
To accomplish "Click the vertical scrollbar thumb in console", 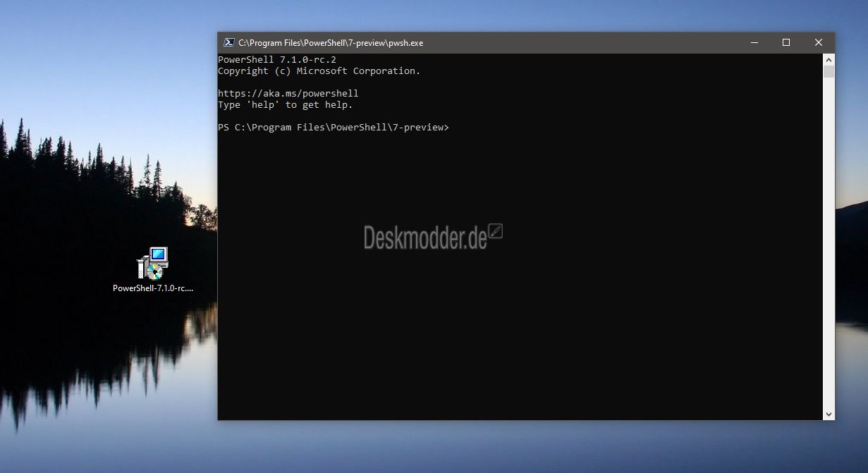I will click(x=829, y=71).
